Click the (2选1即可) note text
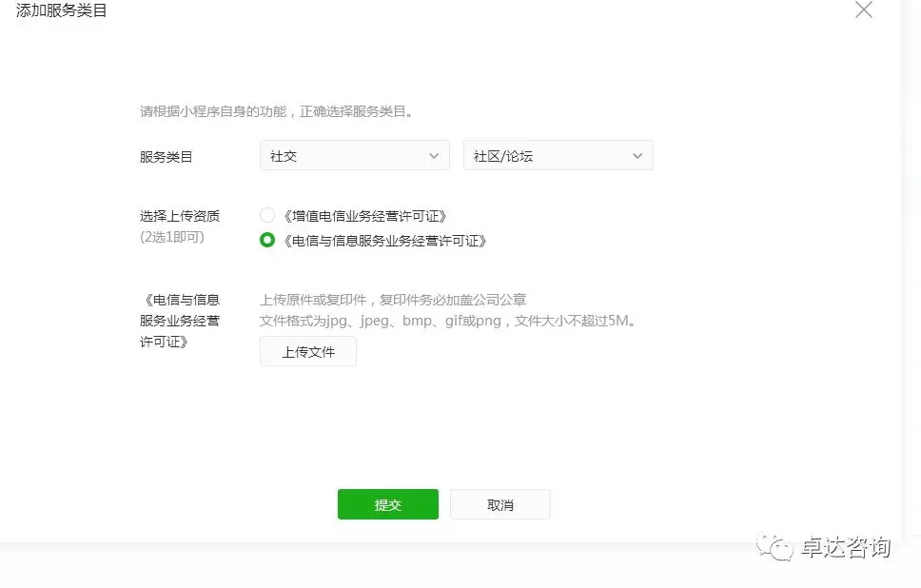The height and width of the screenshot is (588, 921). (x=172, y=237)
